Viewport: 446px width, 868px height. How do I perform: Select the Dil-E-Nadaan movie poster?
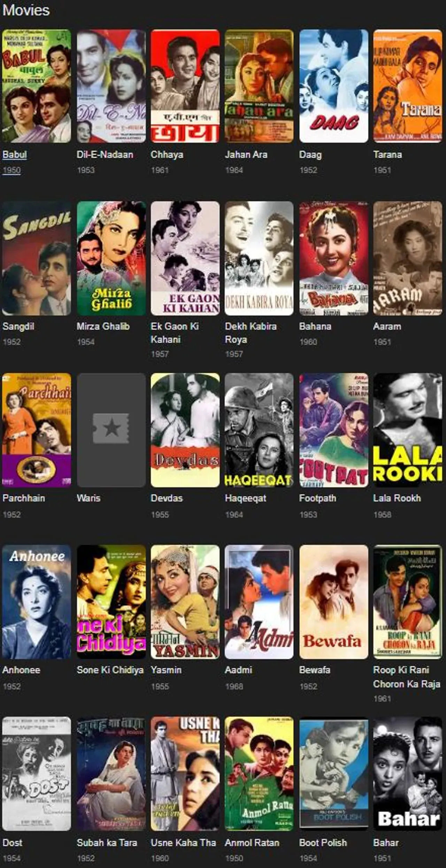[x=111, y=86]
